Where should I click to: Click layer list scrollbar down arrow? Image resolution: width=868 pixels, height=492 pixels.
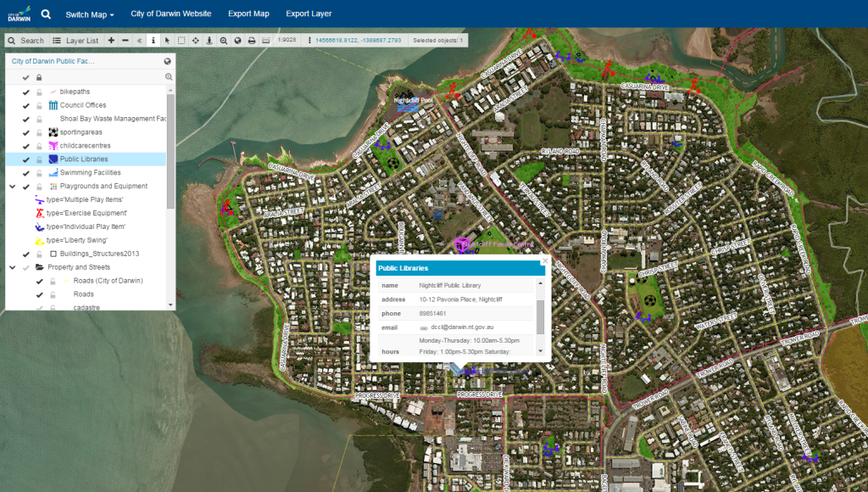(170, 305)
